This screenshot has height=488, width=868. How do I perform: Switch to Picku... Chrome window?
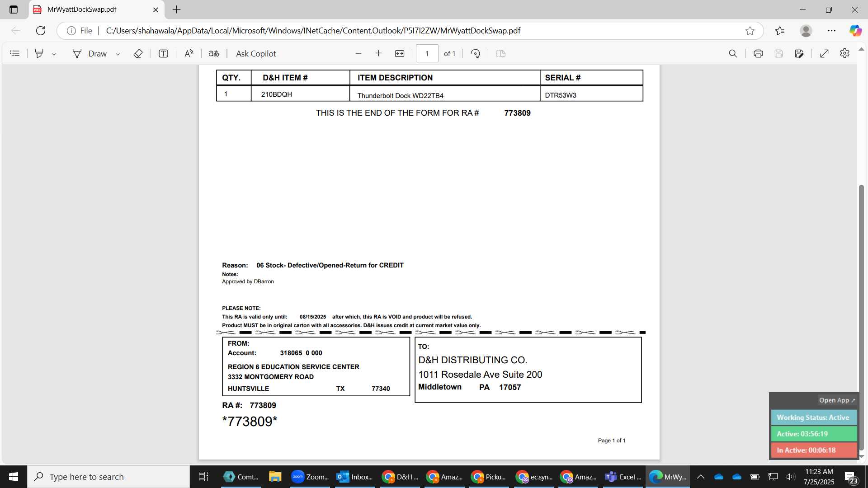pyautogui.click(x=489, y=477)
